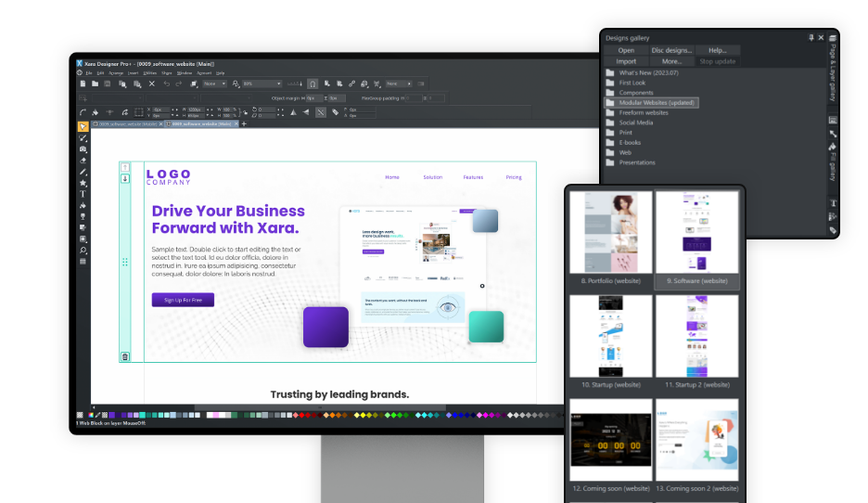
Task: Click move block down arrow icon
Action: tap(125, 179)
